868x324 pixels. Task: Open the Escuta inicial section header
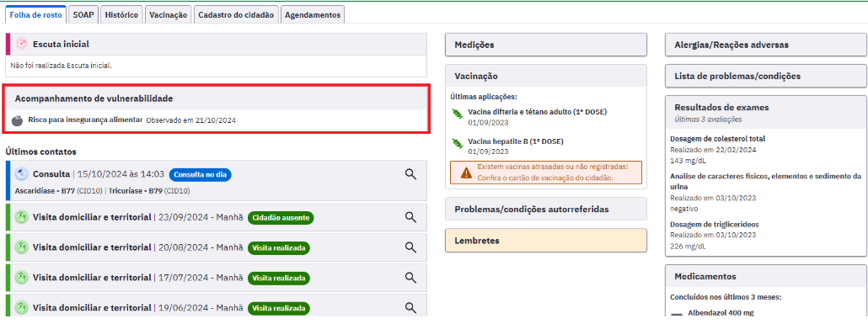point(217,45)
